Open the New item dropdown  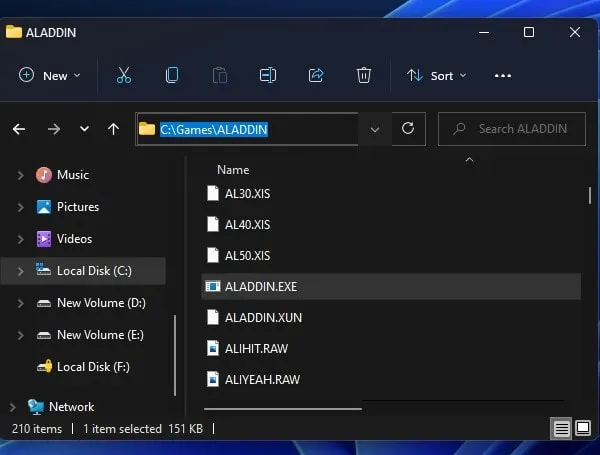pyautogui.click(x=50, y=75)
